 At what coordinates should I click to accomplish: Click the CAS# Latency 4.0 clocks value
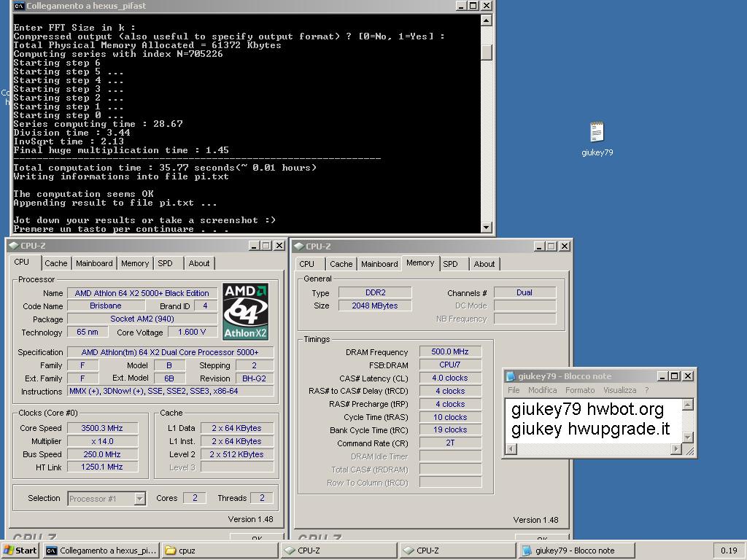click(x=450, y=378)
